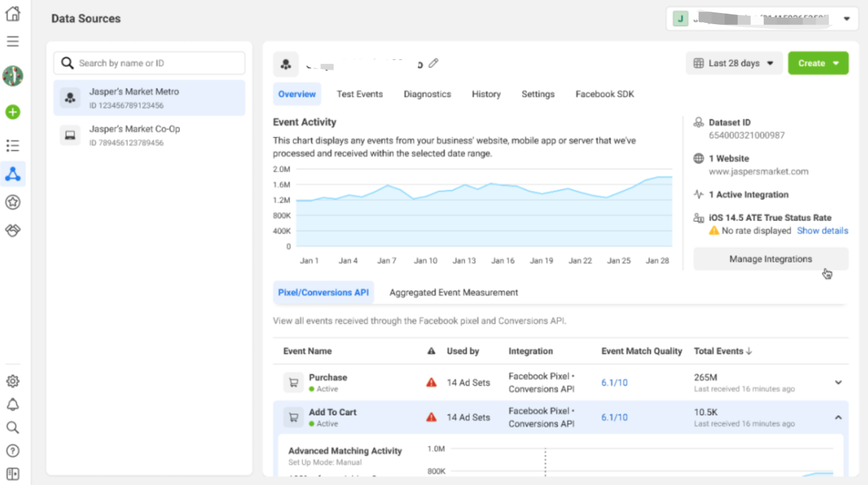Click the pencil edit name icon
868x485 pixels.
point(434,63)
